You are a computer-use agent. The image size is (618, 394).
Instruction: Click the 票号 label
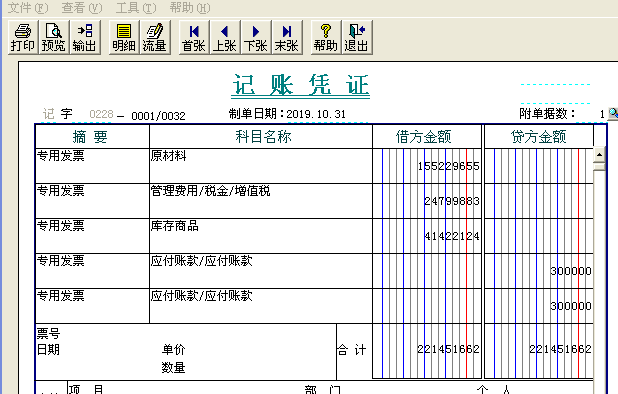[x=48, y=334]
